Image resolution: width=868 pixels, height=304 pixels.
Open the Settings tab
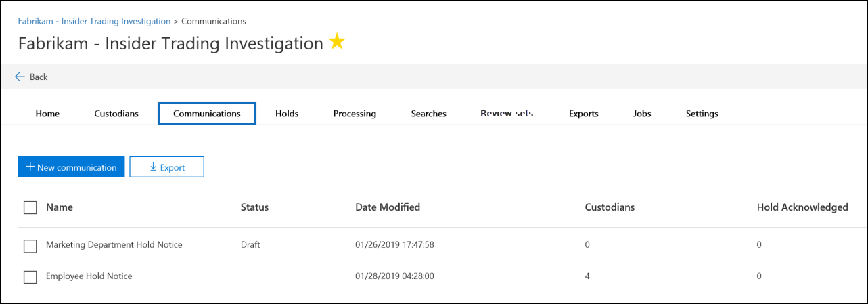tap(702, 114)
